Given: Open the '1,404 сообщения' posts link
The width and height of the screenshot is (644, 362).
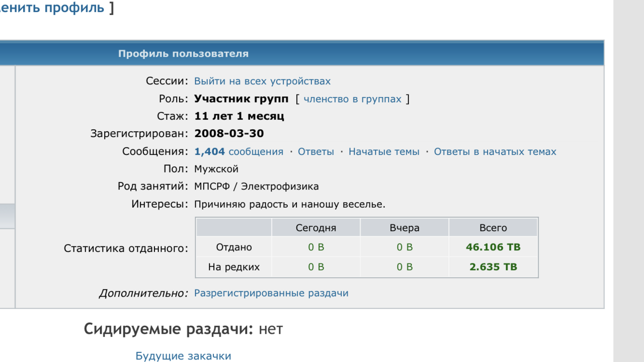Looking at the screenshot, I should click(238, 152).
